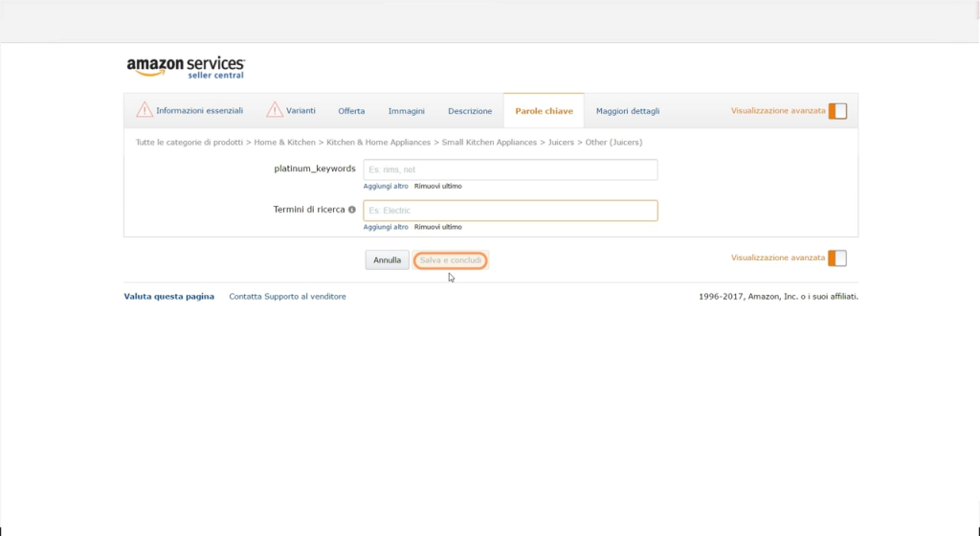The image size is (980, 536).
Task: Click Rimuovi ultimo under platinum_keywords
Action: click(437, 187)
